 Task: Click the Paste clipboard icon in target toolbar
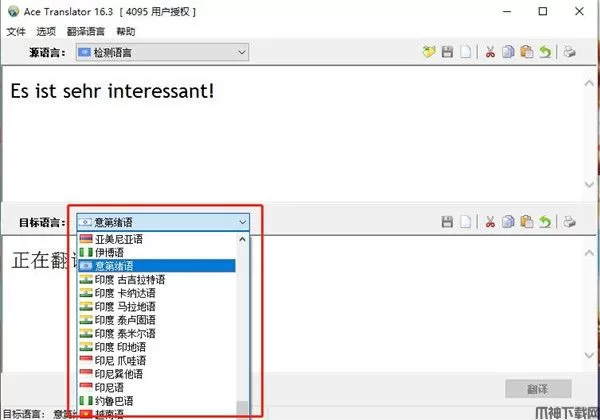click(527, 221)
